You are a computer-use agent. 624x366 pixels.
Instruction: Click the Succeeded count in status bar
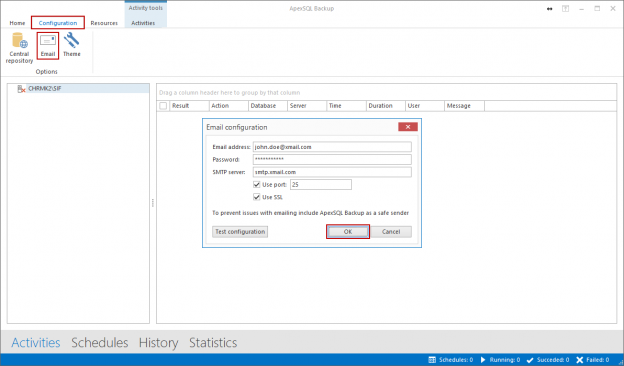548,360
